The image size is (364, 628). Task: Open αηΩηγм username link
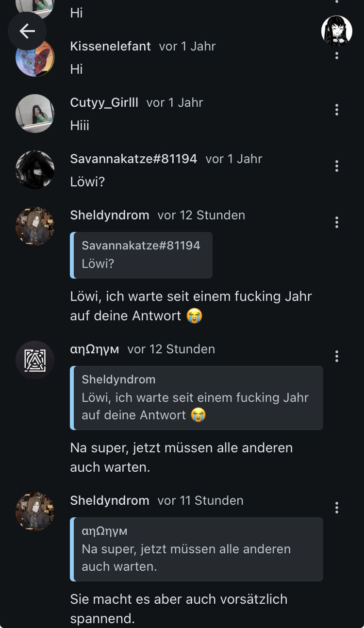tap(95, 349)
